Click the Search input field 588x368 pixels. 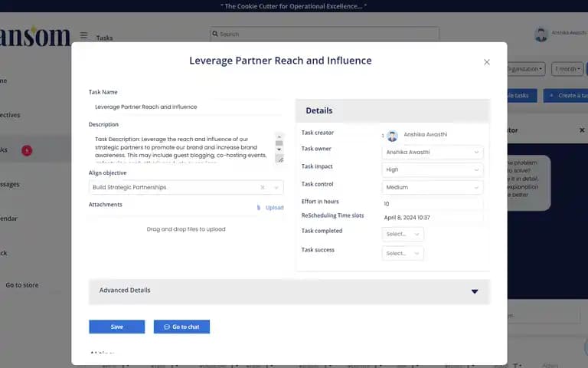[325, 34]
